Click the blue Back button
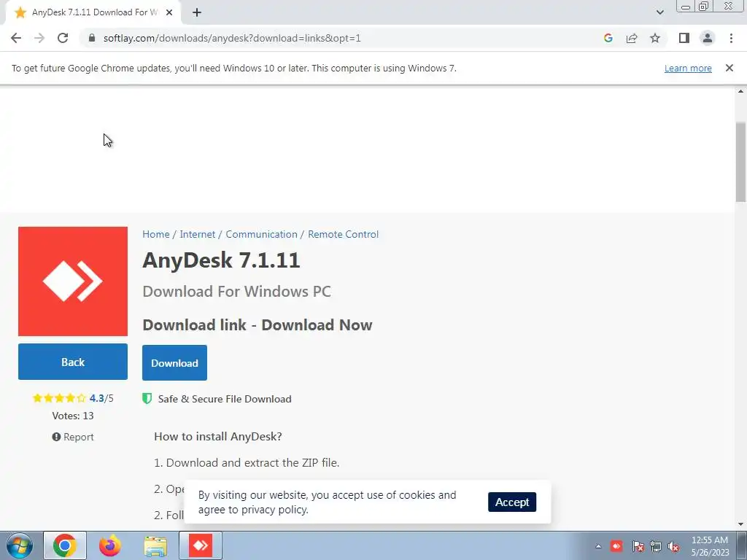The height and width of the screenshot is (560, 747). click(x=73, y=362)
